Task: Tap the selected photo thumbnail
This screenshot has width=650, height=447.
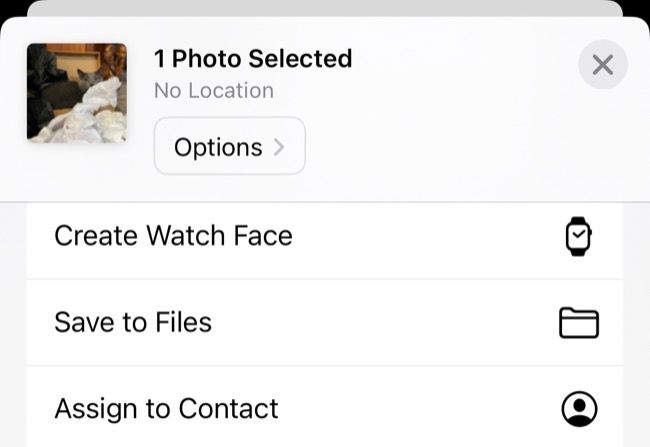Action: pos(76,93)
